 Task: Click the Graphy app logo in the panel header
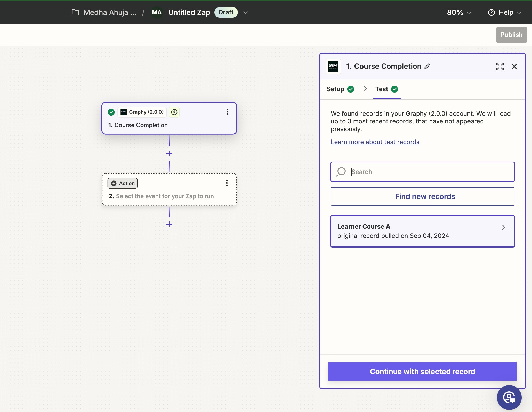(333, 66)
